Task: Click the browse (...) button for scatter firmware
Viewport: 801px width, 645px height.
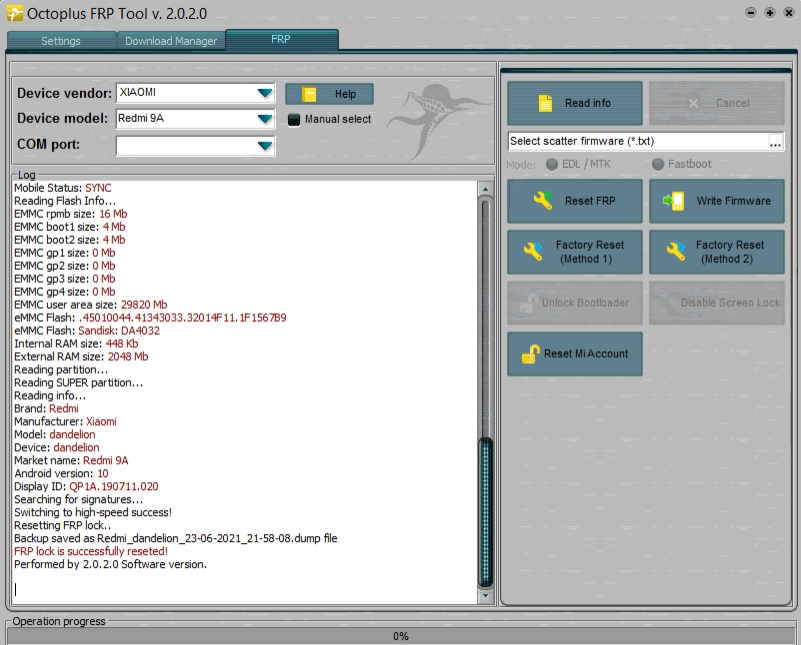Action: [775, 142]
